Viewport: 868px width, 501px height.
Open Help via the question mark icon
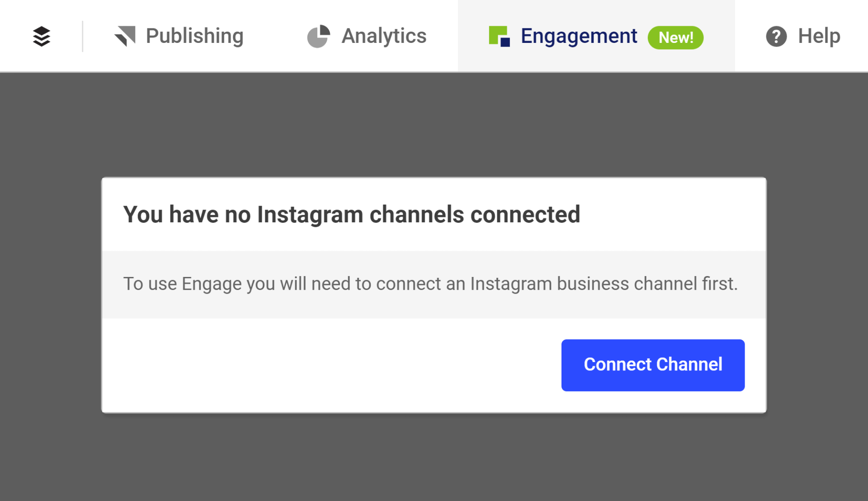(x=776, y=36)
